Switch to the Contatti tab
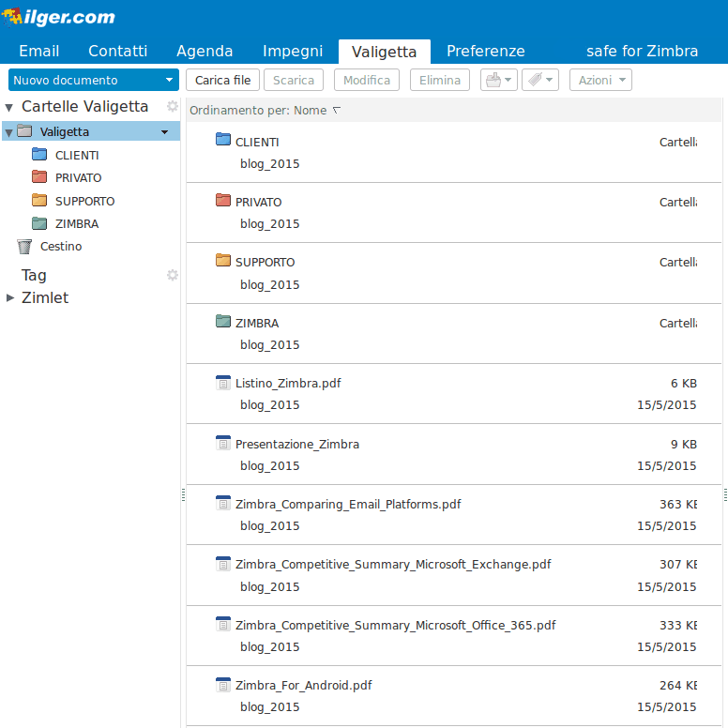This screenshot has width=728, height=728. pos(118,51)
